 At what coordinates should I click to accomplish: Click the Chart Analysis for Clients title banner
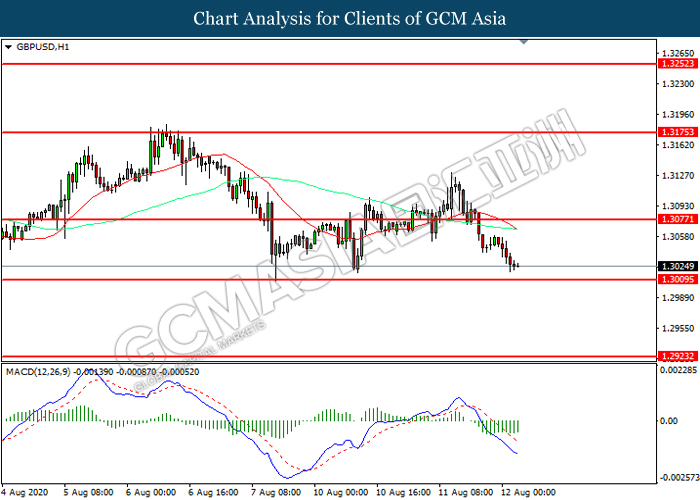point(350,18)
